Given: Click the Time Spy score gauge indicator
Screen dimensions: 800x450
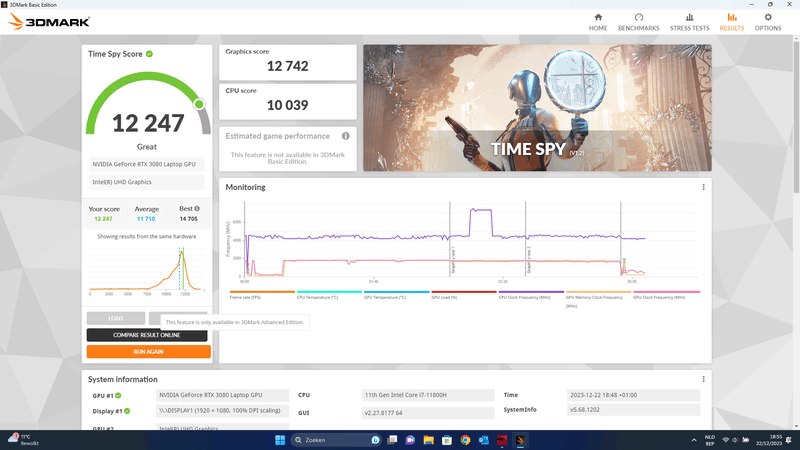Looking at the screenshot, I should [199, 104].
